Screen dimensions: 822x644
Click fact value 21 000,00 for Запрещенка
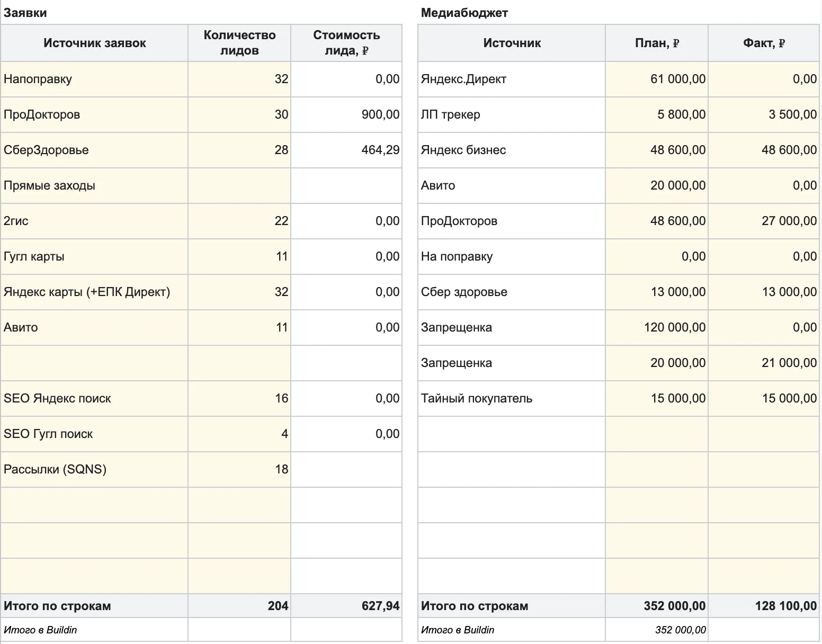click(x=764, y=363)
